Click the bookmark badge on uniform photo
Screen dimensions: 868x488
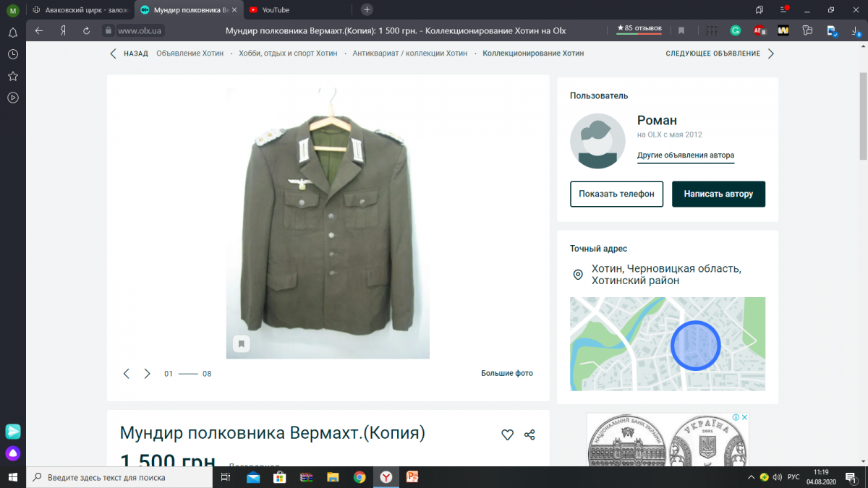pos(241,343)
